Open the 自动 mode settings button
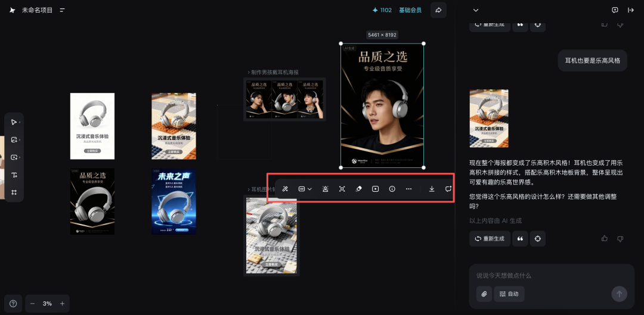 click(509, 294)
